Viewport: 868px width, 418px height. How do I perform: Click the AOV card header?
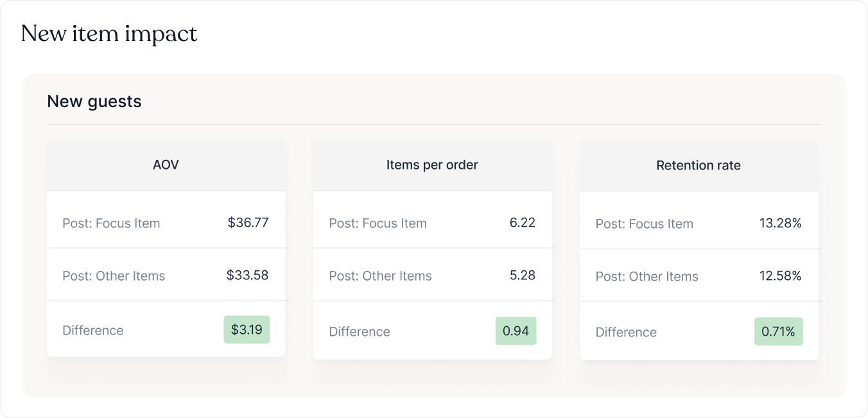click(166, 165)
